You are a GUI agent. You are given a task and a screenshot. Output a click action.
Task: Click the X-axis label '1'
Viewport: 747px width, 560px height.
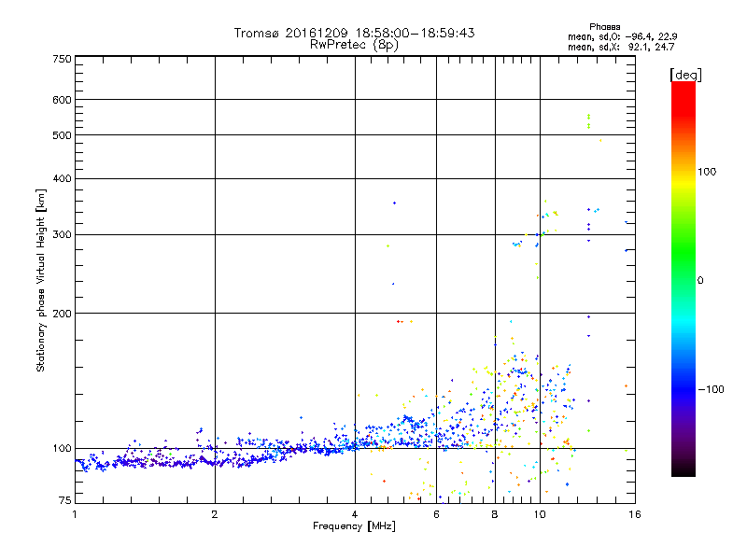75,514
